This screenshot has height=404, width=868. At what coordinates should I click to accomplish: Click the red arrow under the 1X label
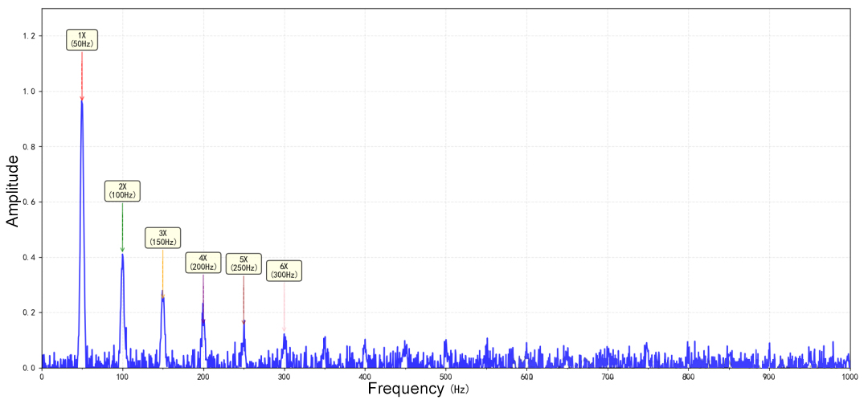82,76
